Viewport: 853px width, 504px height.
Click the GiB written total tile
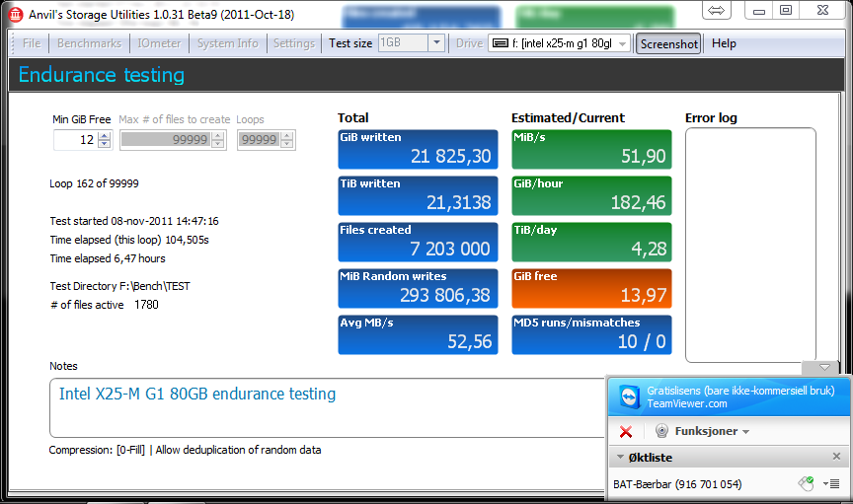pos(418,149)
